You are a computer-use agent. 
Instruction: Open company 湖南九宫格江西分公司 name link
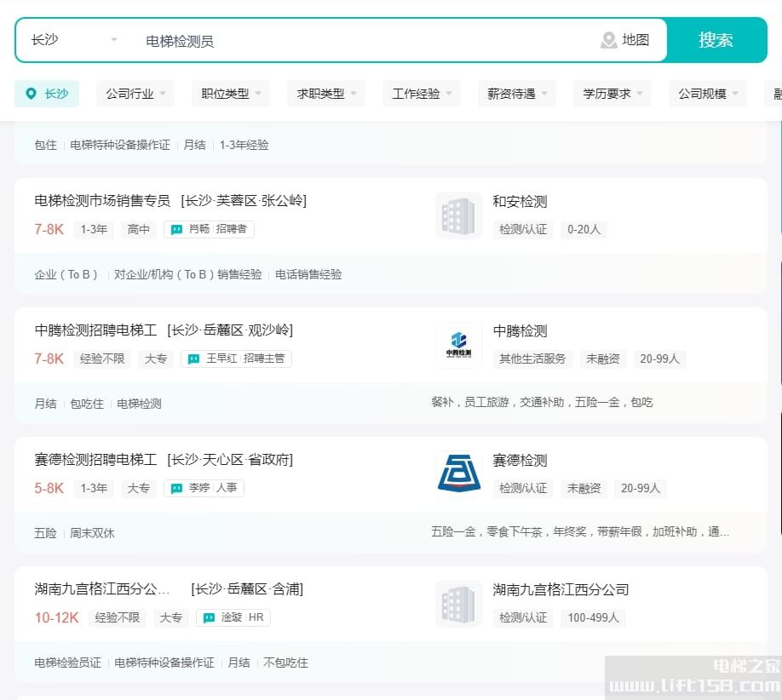point(561,590)
